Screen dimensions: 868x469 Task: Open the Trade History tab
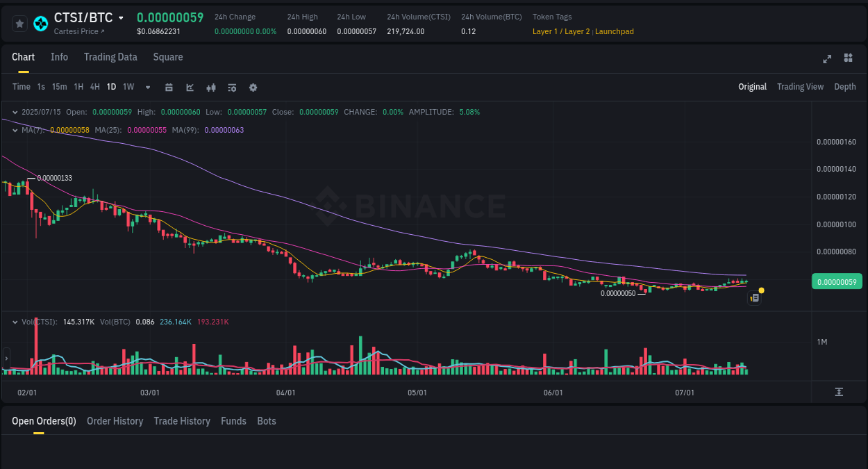(x=182, y=421)
